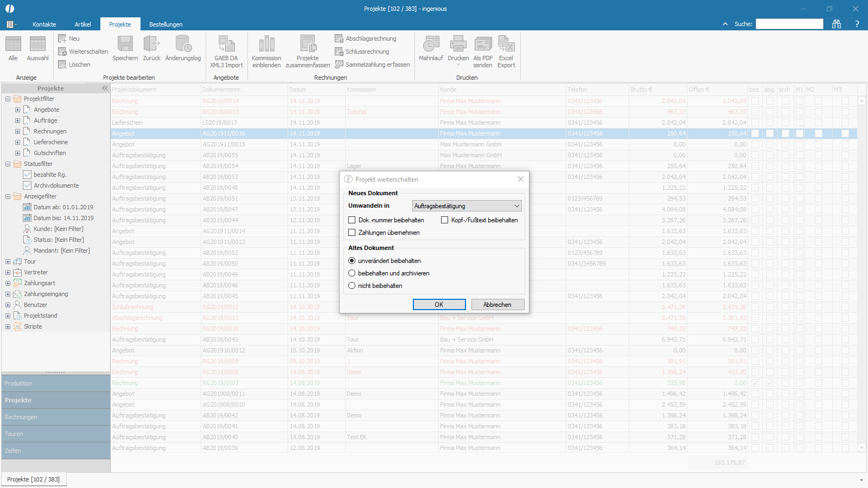Image resolution: width=868 pixels, height=488 pixels.
Task: Select the Lieferschein LS2019/0017 row
Action: coord(484,123)
